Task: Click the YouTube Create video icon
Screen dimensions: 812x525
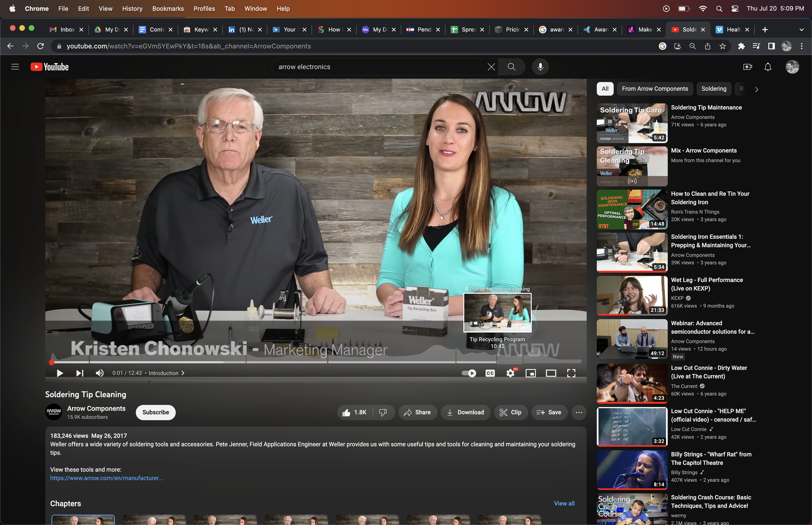Action: coord(747,67)
